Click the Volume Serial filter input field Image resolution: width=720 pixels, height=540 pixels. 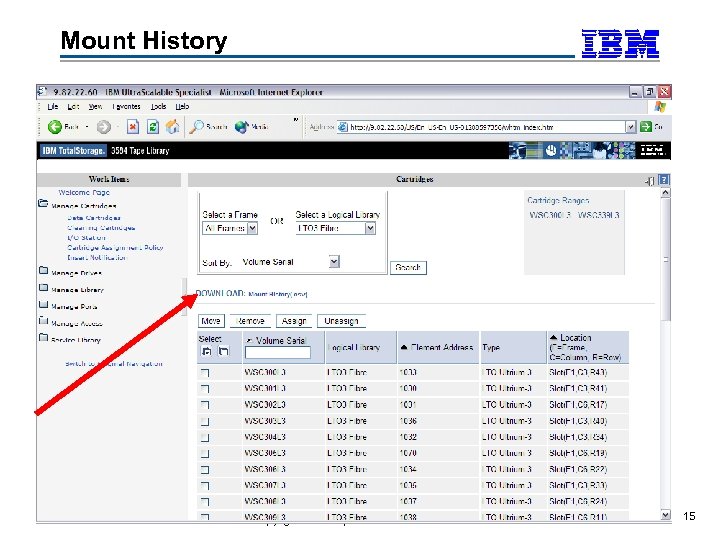(278, 353)
